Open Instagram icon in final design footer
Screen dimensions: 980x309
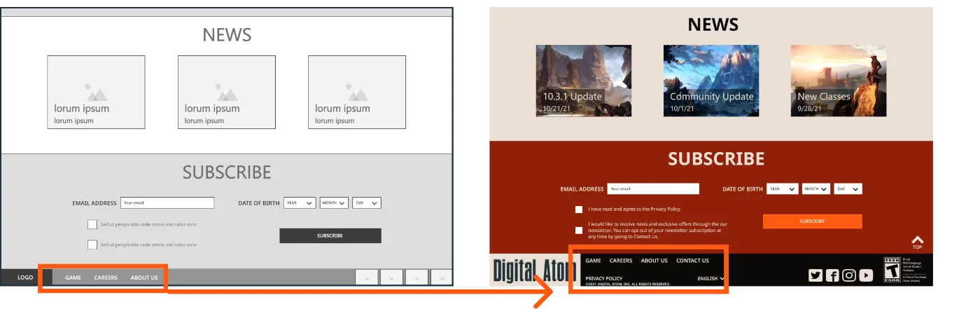(849, 275)
